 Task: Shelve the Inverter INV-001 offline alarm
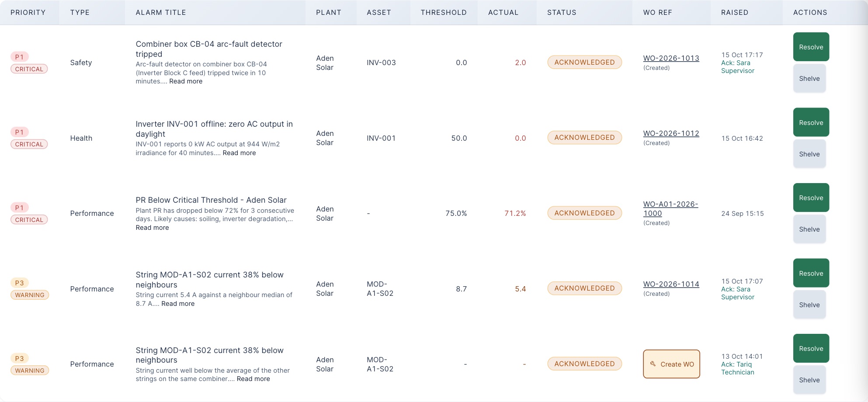809,154
